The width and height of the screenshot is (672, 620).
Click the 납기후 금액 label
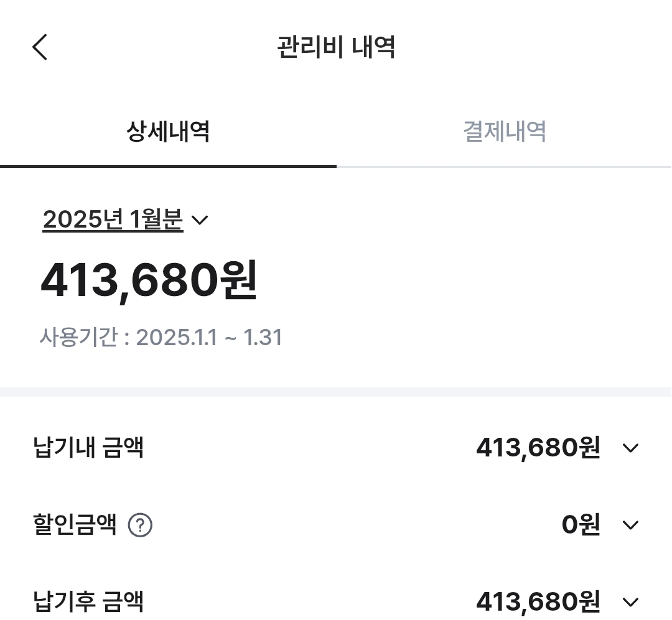[x=88, y=602]
